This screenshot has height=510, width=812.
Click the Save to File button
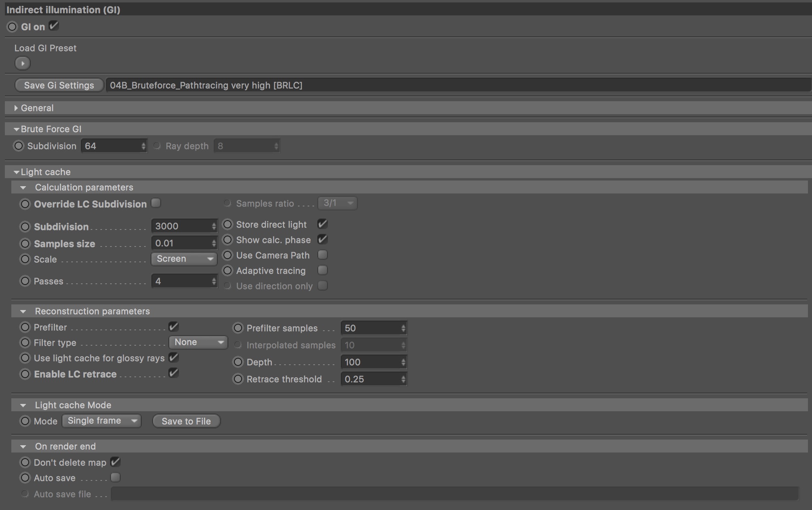pos(186,421)
